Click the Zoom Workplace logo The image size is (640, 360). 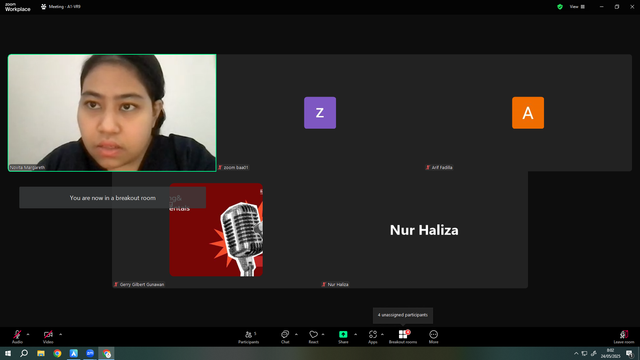[18, 7]
